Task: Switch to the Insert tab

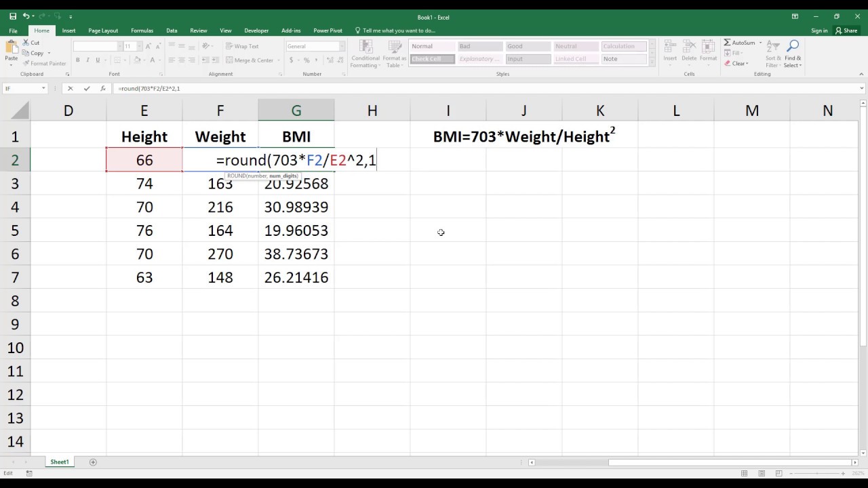Action: tap(68, 30)
